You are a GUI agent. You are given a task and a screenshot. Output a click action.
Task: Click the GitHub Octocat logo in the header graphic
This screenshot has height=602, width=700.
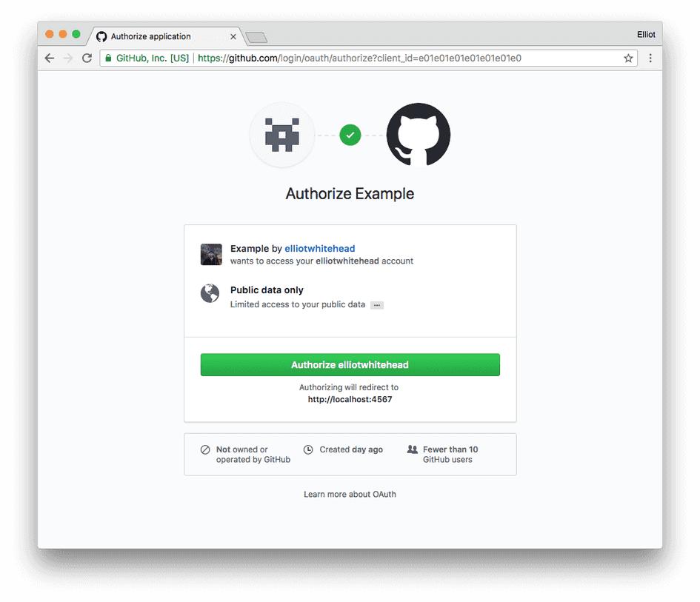point(418,135)
